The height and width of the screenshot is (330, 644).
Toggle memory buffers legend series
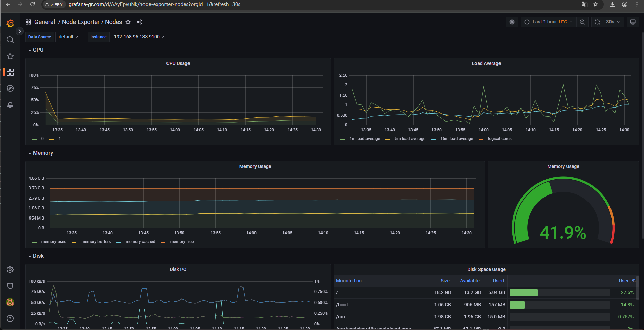[x=96, y=242]
